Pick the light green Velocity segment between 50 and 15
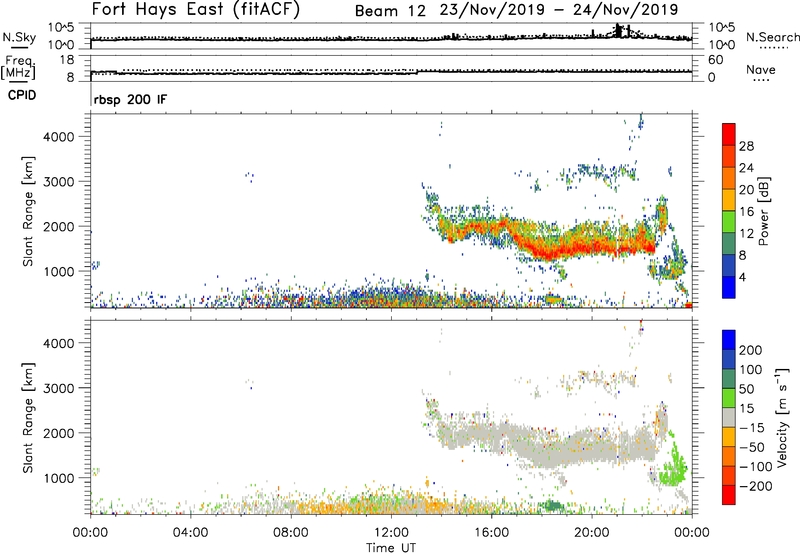Viewport: 800px width, 554px height. click(729, 398)
